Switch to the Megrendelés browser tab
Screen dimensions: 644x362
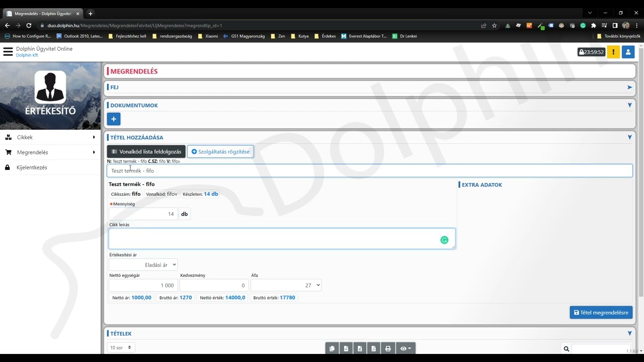(42, 14)
